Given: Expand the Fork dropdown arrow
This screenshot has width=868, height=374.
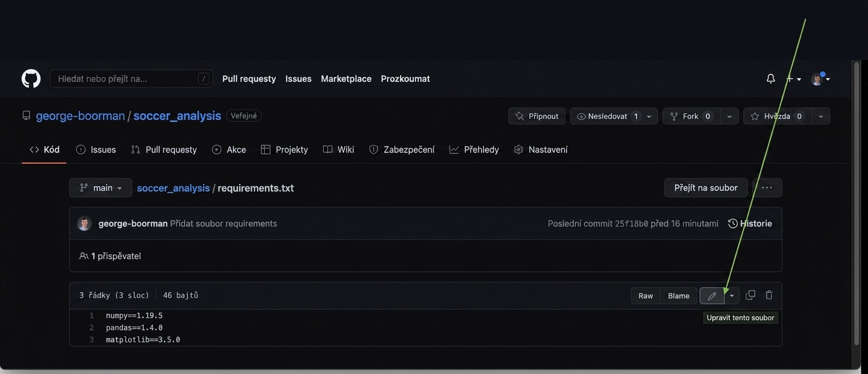Looking at the screenshot, I should 730,116.
